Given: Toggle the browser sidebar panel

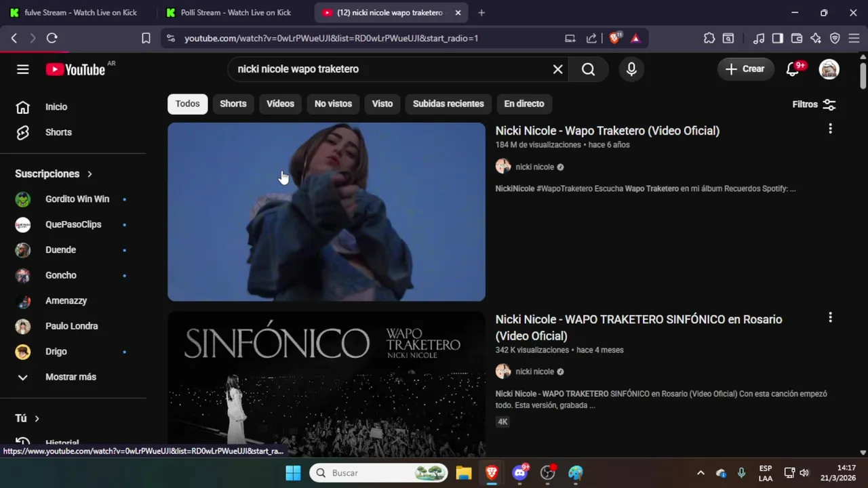Looking at the screenshot, I should [x=778, y=39].
